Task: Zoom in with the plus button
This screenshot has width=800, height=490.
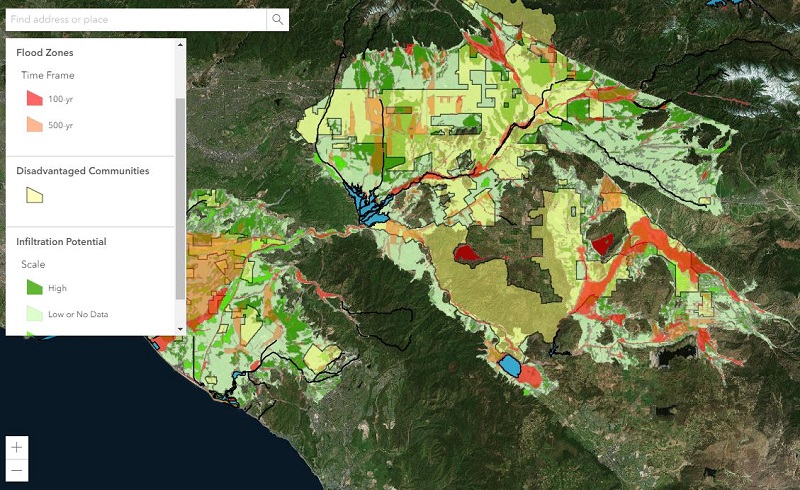Action: pos(17,448)
